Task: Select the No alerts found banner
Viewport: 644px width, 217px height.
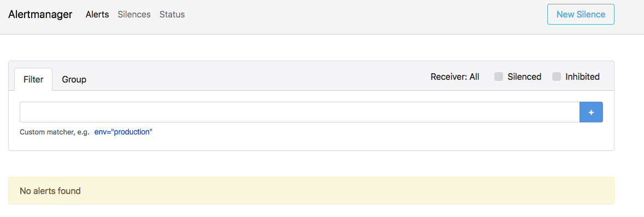Action: (x=311, y=191)
